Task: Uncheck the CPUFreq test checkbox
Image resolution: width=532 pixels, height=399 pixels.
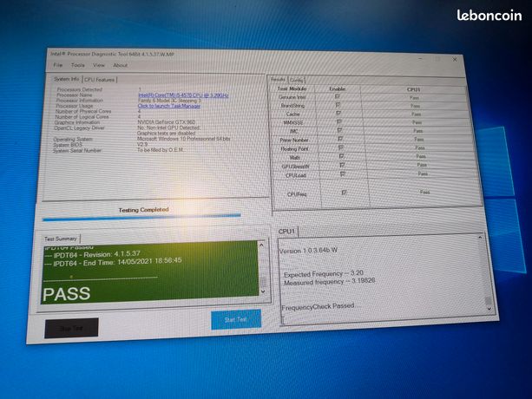Action: (x=344, y=193)
